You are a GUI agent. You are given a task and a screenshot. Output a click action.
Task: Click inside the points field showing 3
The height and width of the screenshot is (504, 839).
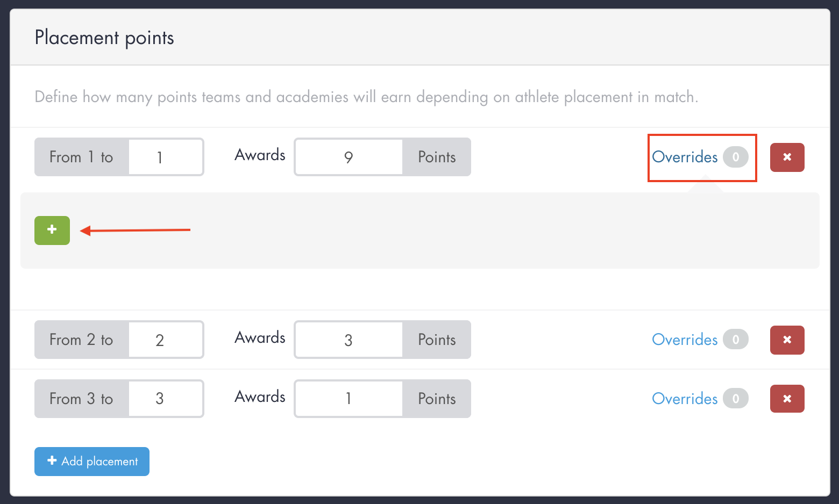click(349, 340)
